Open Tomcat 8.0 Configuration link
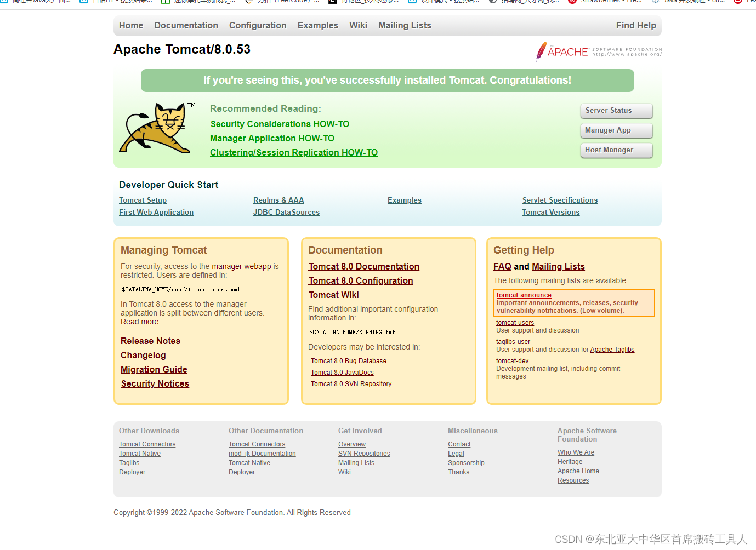 [x=361, y=281]
